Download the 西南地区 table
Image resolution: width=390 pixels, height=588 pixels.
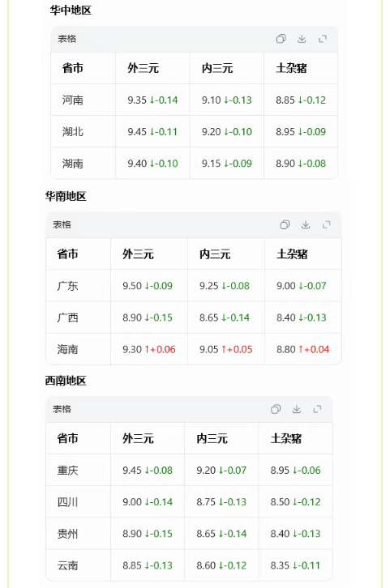coord(297,409)
